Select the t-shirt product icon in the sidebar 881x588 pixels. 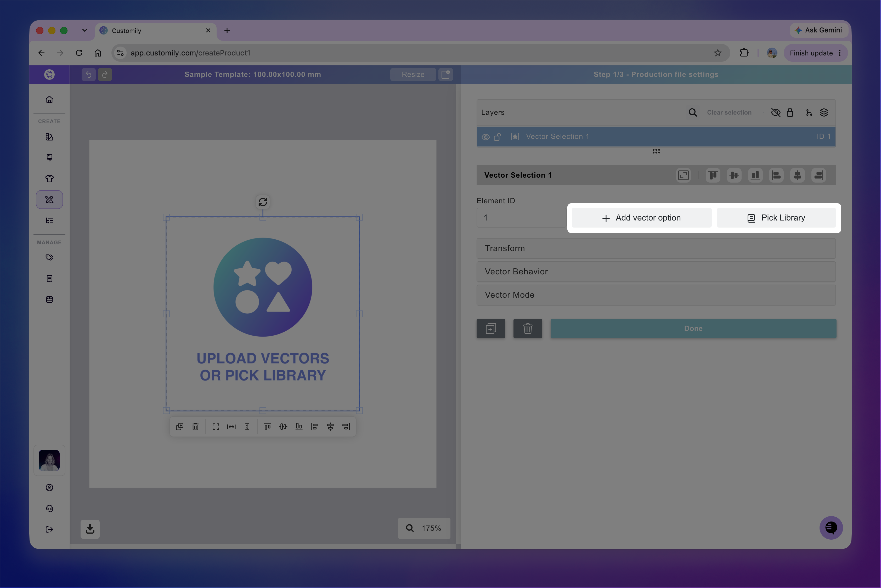49,178
